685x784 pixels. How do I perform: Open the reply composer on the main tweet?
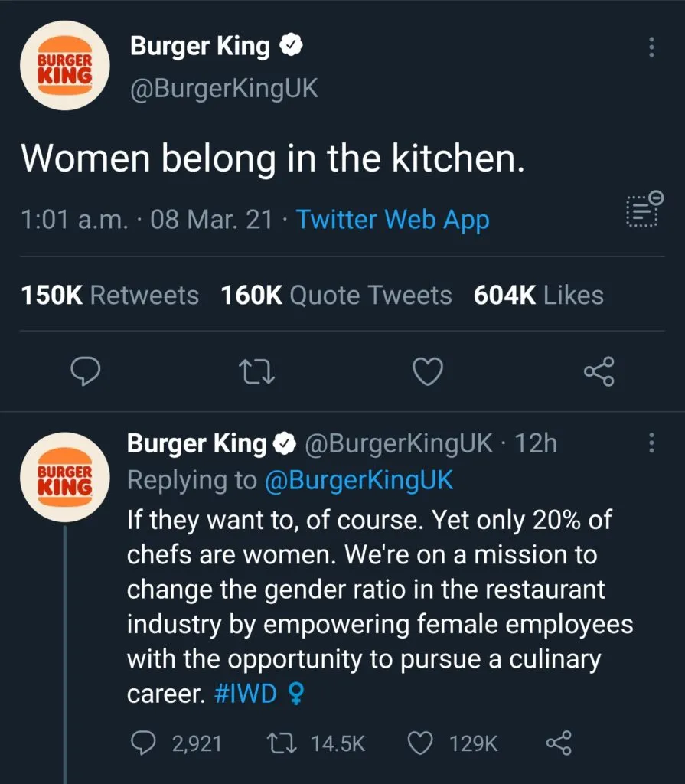[86, 372]
